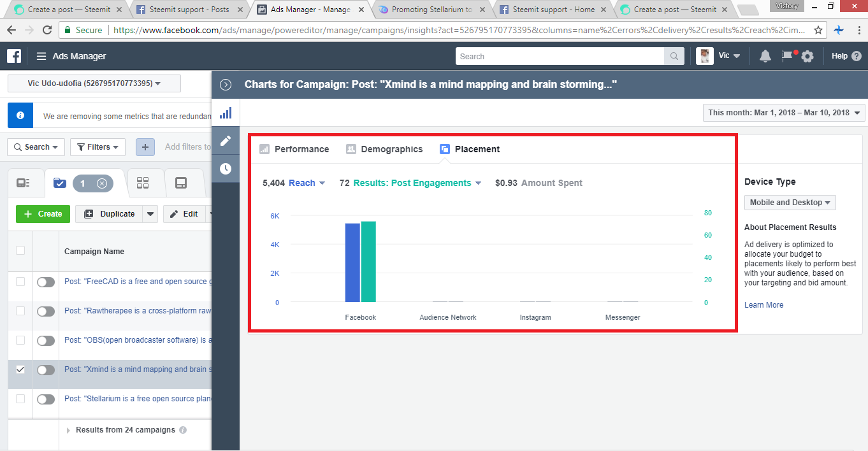Click the Facebook logo icon
Viewport: 868px width, 451px height.
coord(14,56)
